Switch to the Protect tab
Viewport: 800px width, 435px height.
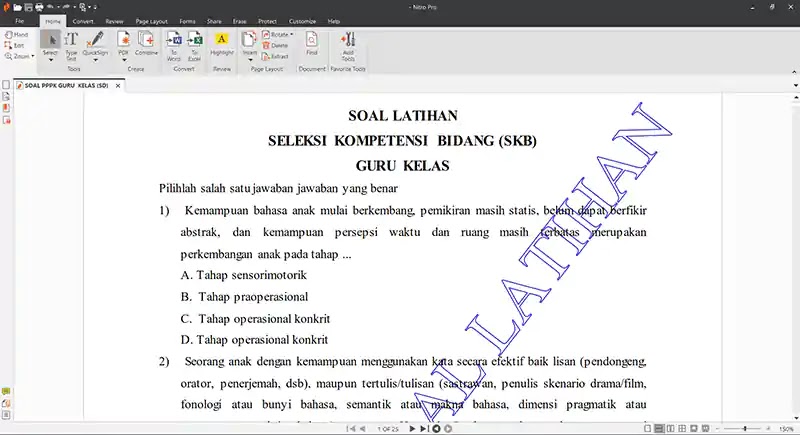tap(267, 21)
